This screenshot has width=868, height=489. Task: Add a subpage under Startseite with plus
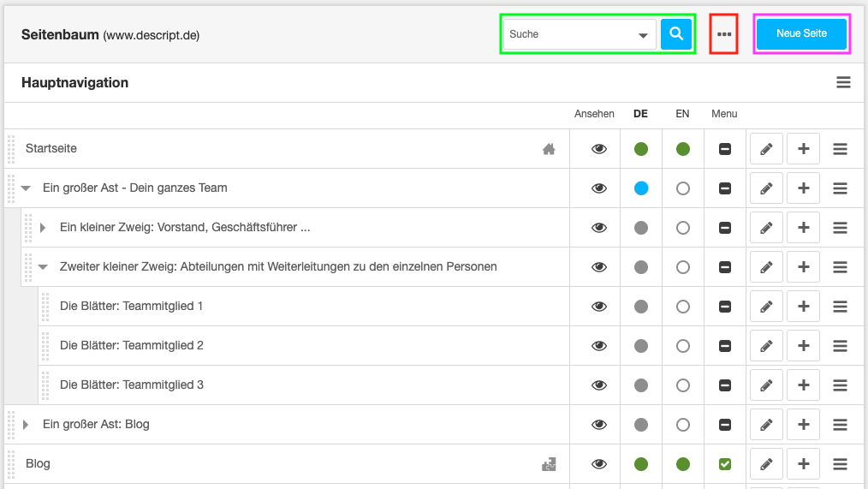pyautogui.click(x=803, y=149)
